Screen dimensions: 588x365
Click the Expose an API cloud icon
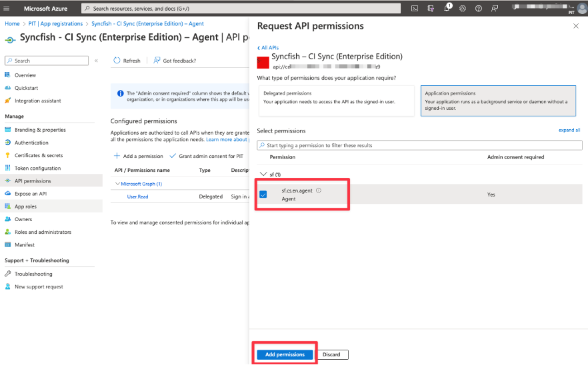7,193
